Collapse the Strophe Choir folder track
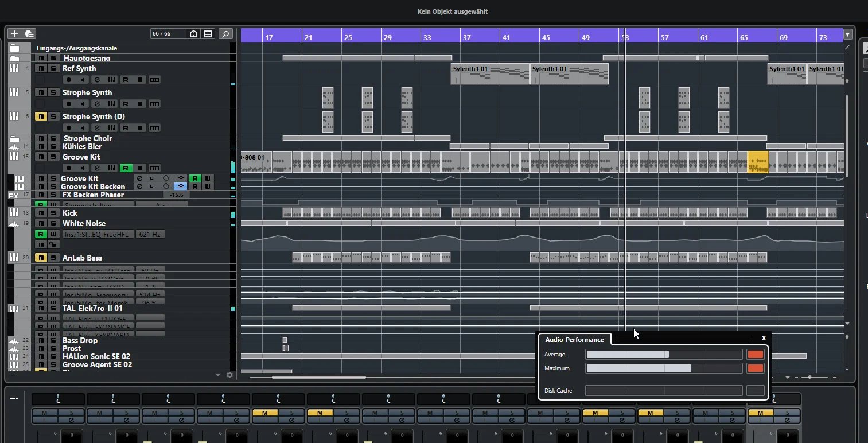Viewport: 868px width, 443px height. point(14,138)
